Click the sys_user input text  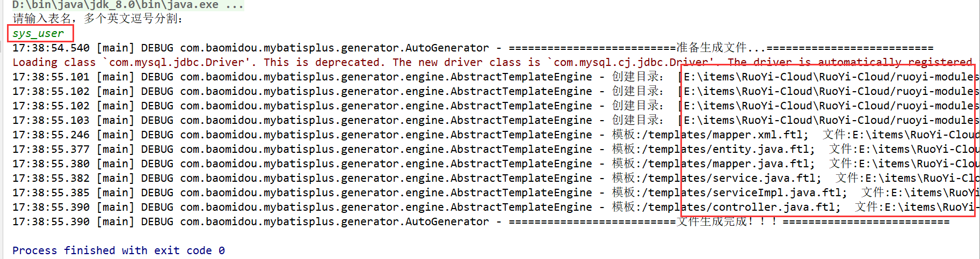38,34
